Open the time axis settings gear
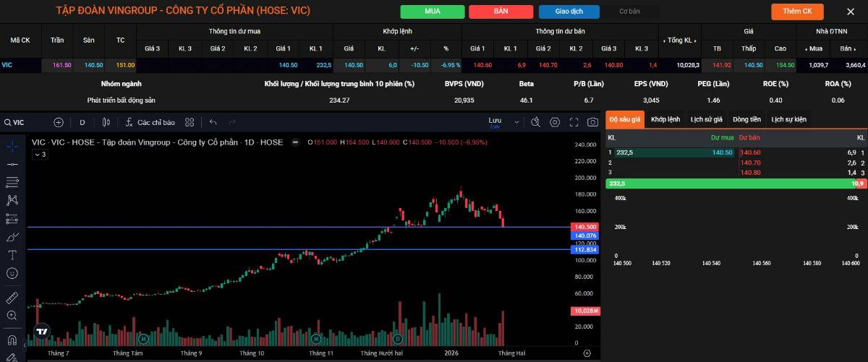The width and height of the screenshot is (868, 362). [x=587, y=353]
